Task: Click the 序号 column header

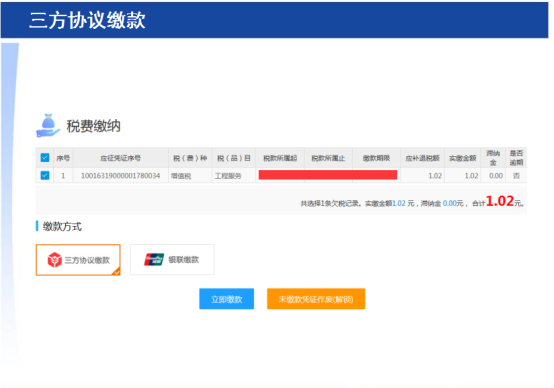Action: tap(63, 158)
